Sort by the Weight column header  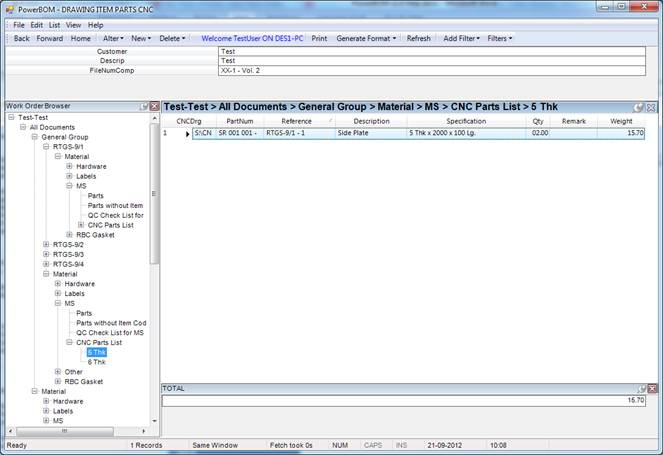pos(620,120)
